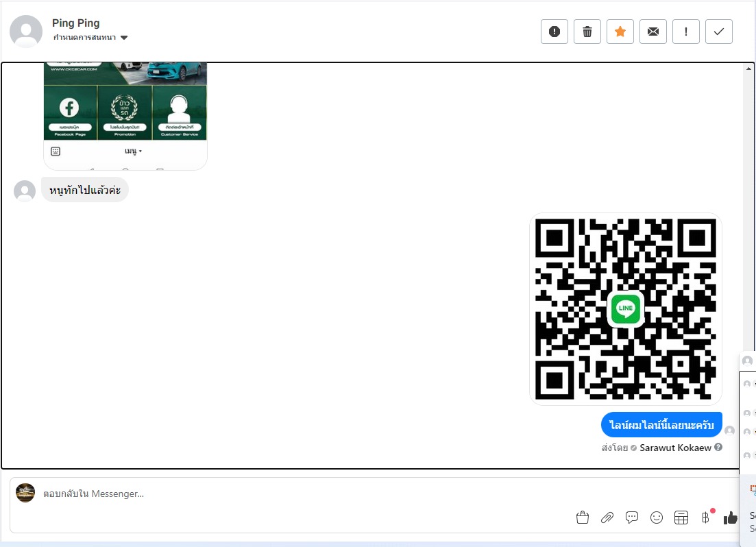756x547 pixels.
Task: Open saved replies speech bubble icon
Action: click(632, 518)
